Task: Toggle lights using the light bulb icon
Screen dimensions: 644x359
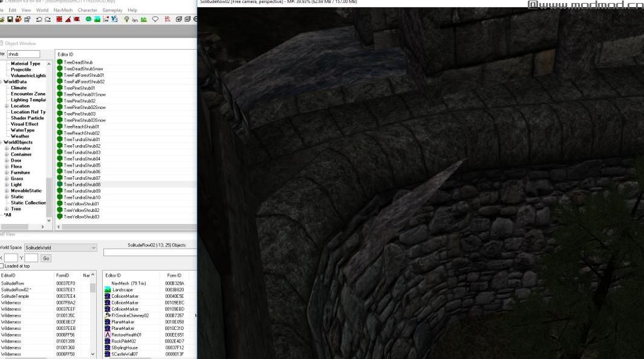Action: point(126,19)
